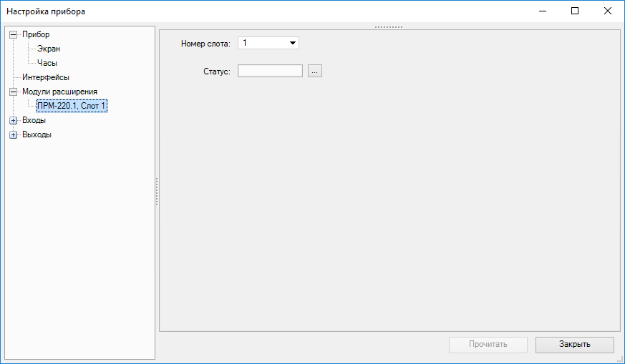The width and height of the screenshot is (625, 364).
Task: Click the Прибор tree label
Action: (x=36, y=34)
